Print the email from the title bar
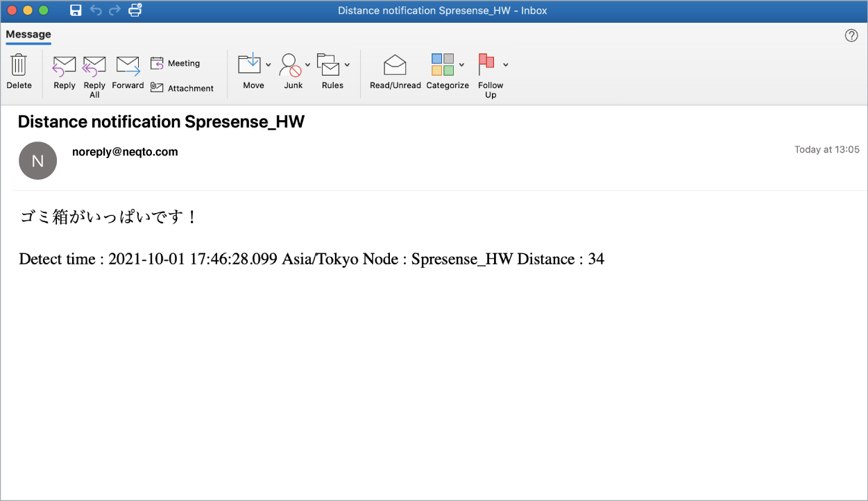This screenshot has height=501, width=868. (x=135, y=10)
